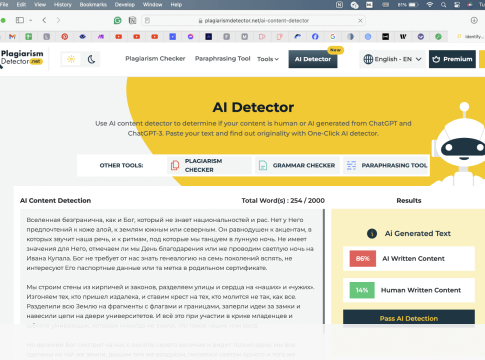Open the History menu
This screenshot has width=485, height=360.
click(63, 5)
